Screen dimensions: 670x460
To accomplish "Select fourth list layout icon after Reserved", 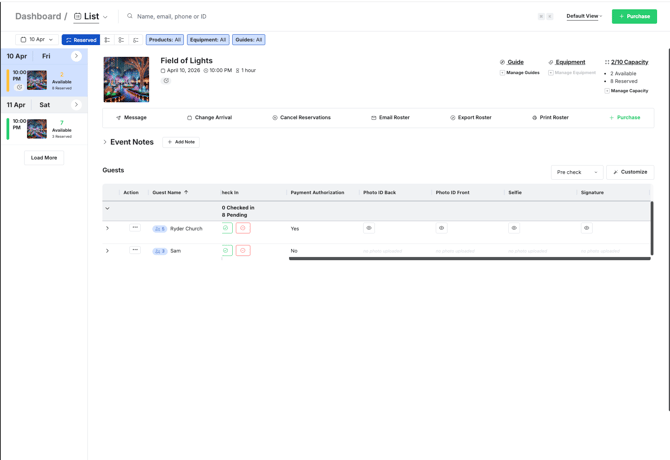I will (135, 40).
